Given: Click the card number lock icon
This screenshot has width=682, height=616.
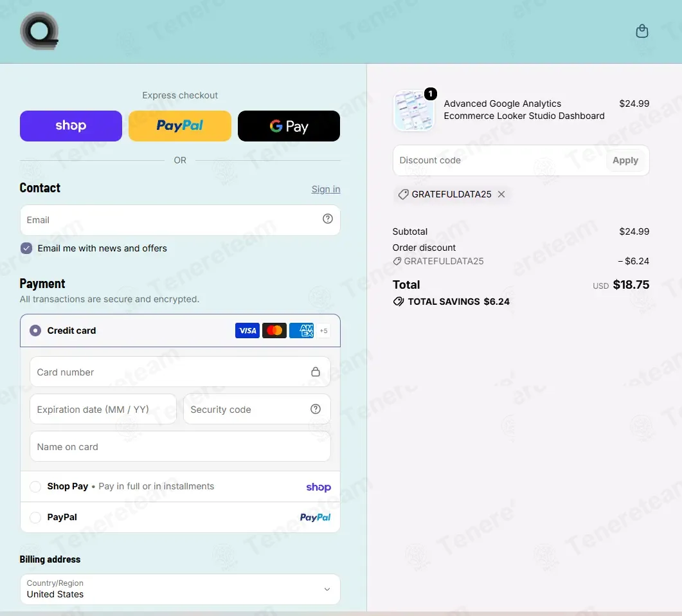Looking at the screenshot, I should point(316,372).
